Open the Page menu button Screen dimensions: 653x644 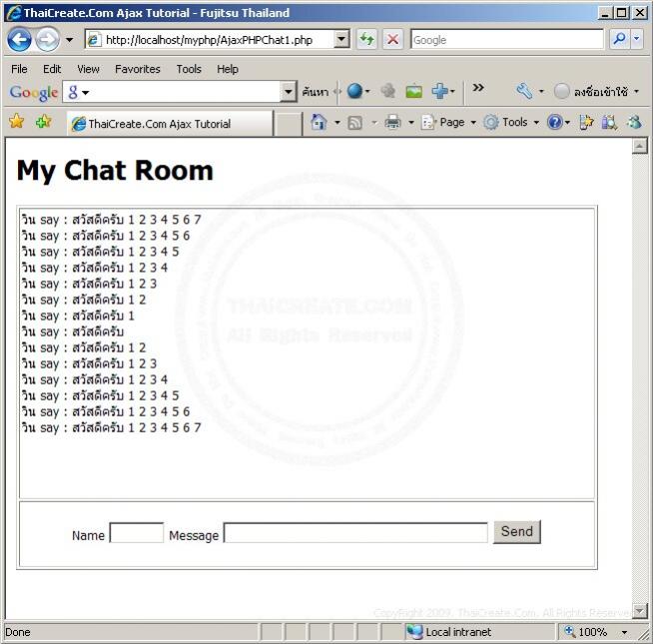click(448, 123)
